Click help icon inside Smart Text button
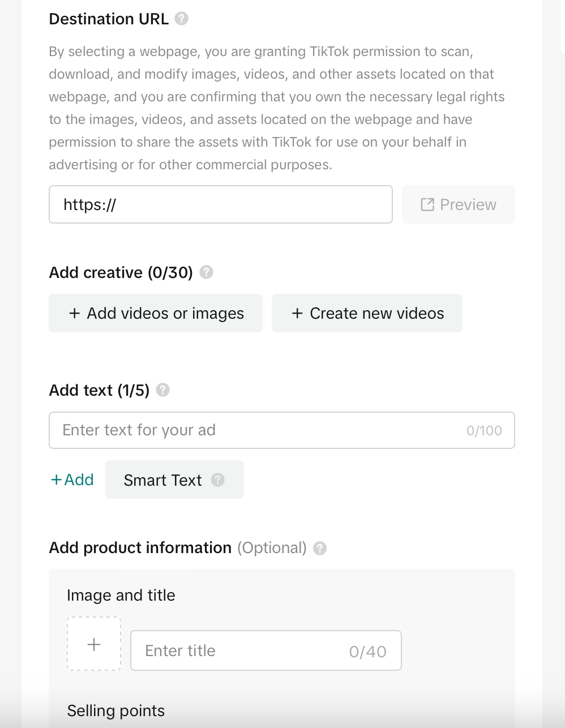The width and height of the screenshot is (565, 728). (x=218, y=480)
